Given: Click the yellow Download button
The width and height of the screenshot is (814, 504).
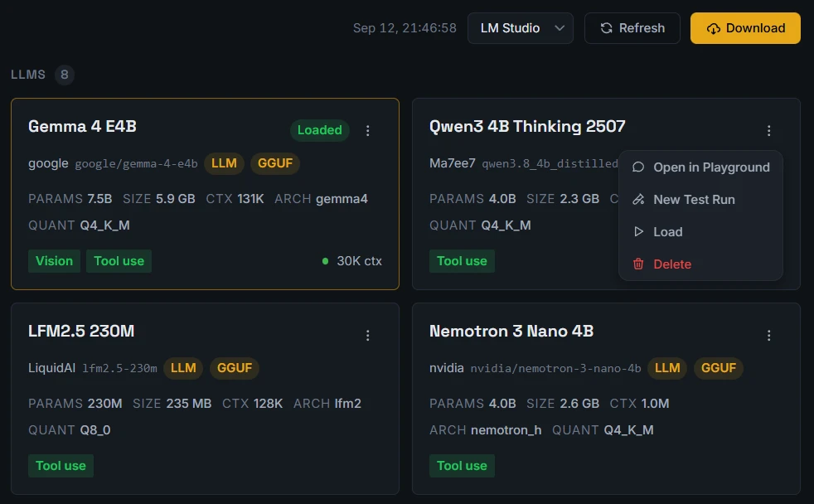Looking at the screenshot, I should [x=745, y=28].
